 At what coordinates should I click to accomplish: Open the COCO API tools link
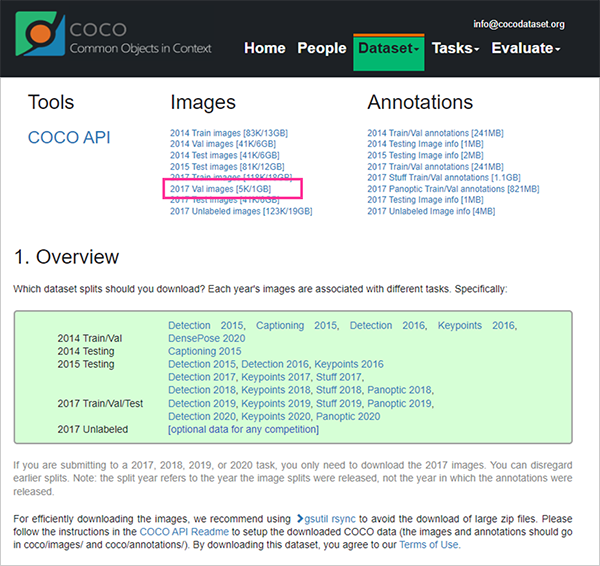point(69,137)
